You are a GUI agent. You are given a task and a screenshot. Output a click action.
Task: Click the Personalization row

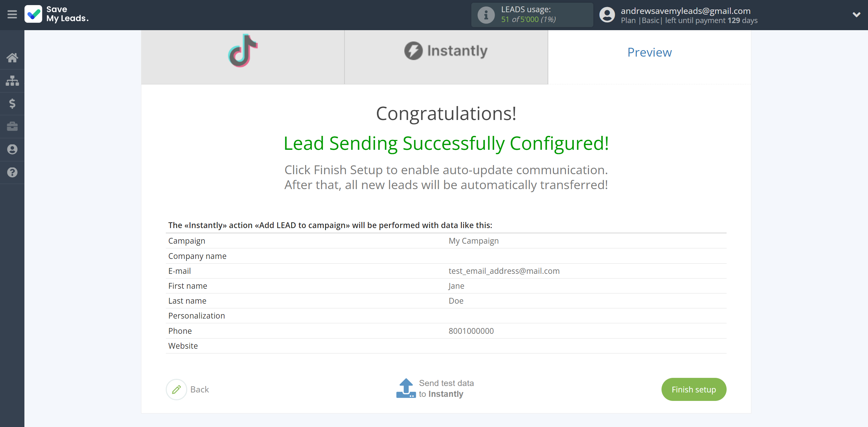446,316
